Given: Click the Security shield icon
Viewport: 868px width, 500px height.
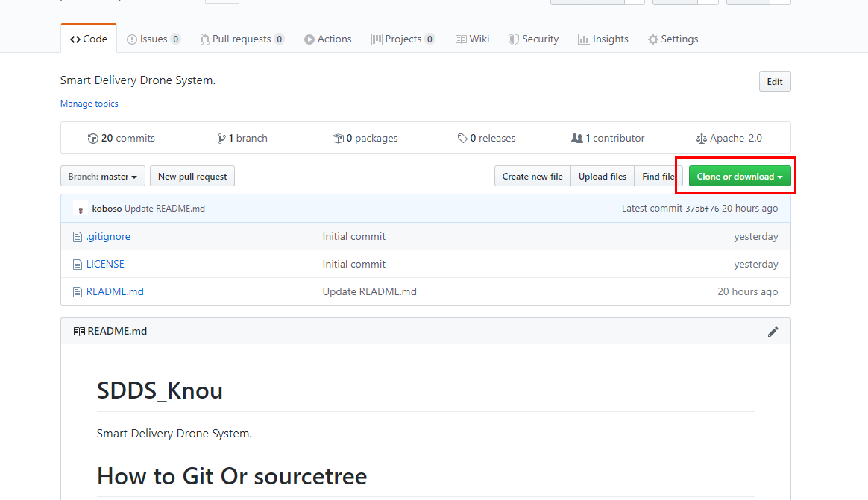Looking at the screenshot, I should 513,39.
